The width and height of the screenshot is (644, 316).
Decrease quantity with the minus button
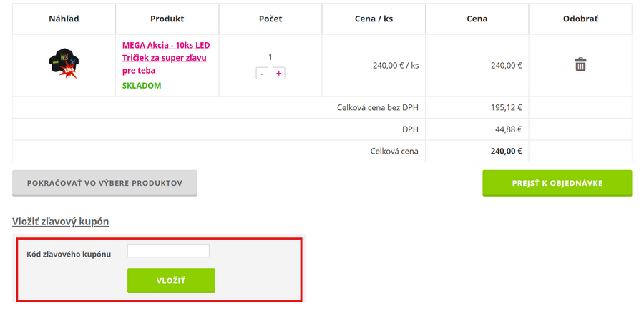coord(262,73)
